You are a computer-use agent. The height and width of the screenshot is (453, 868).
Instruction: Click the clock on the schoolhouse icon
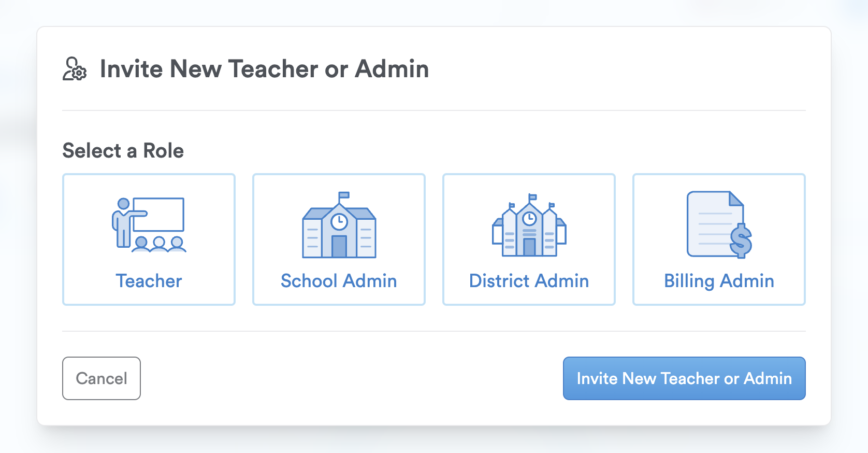339,221
